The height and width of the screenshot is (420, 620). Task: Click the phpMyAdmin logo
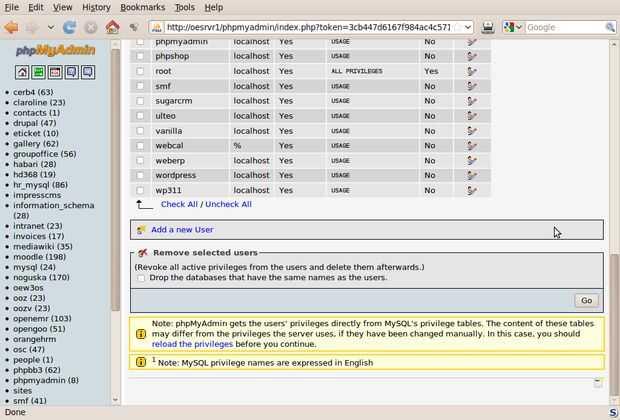[x=55, y=50]
